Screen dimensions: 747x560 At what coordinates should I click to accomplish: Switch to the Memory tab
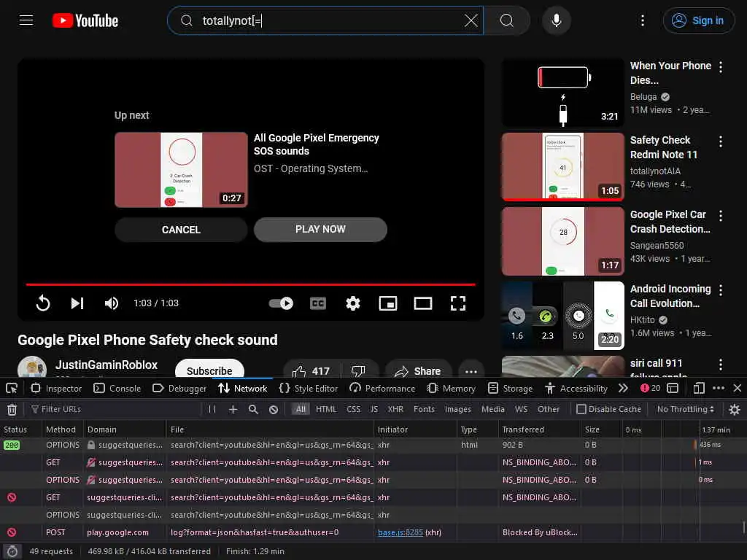(451, 388)
